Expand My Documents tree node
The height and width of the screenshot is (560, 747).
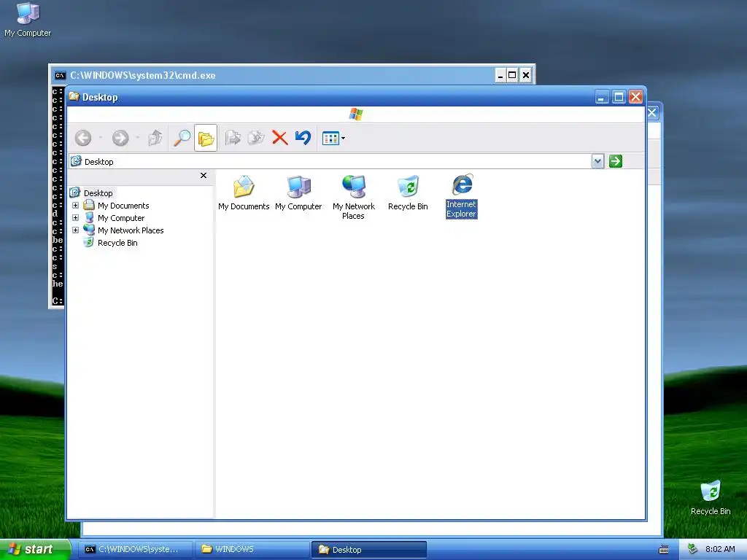coord(75,205)
